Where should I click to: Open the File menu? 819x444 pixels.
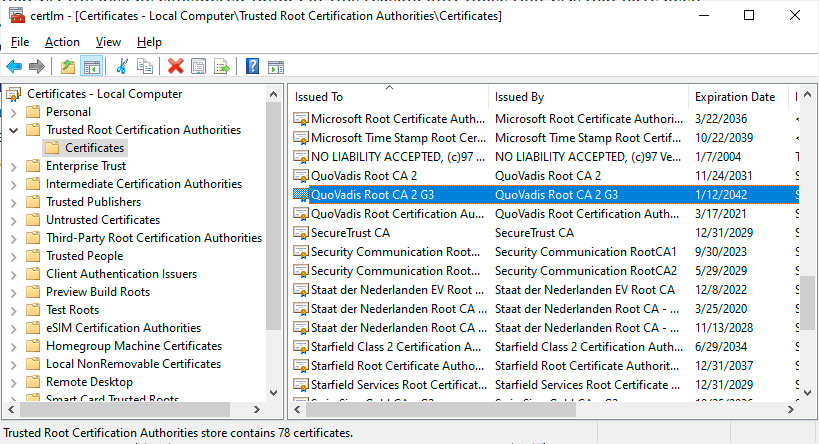click(x=20, y=42)
